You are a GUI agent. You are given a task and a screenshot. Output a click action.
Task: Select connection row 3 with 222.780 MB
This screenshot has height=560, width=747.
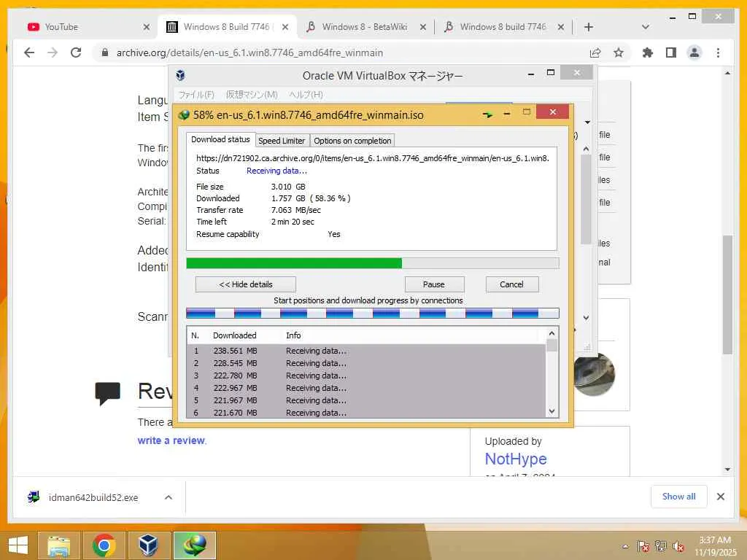click(366, 376)
